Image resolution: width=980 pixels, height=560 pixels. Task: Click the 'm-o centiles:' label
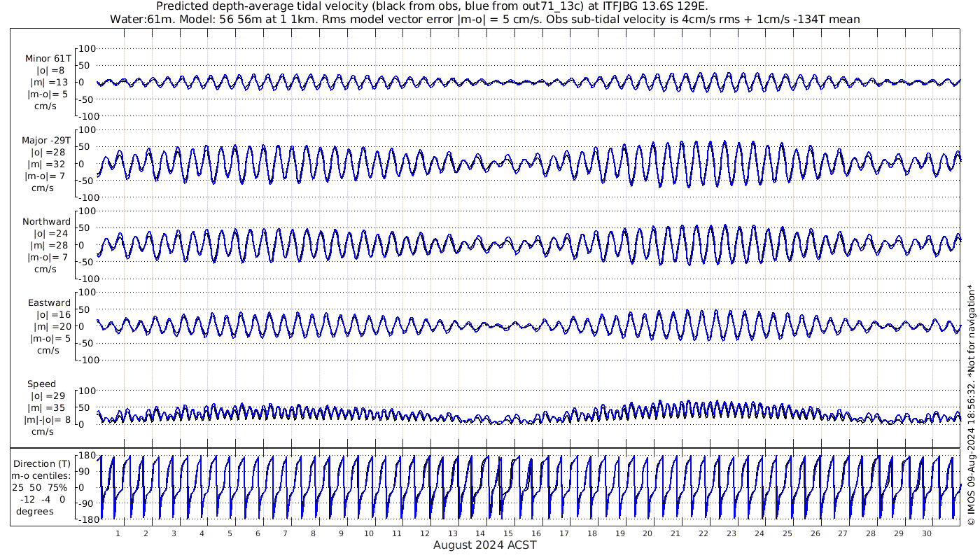pyautogui.click(x=41, y=475)
